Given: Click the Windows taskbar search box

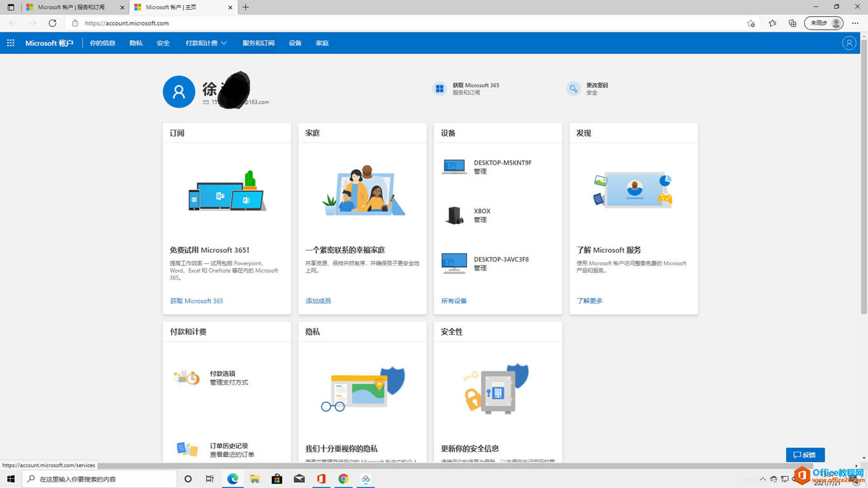Looking at the screenshot, I should (x=99, y=479).
